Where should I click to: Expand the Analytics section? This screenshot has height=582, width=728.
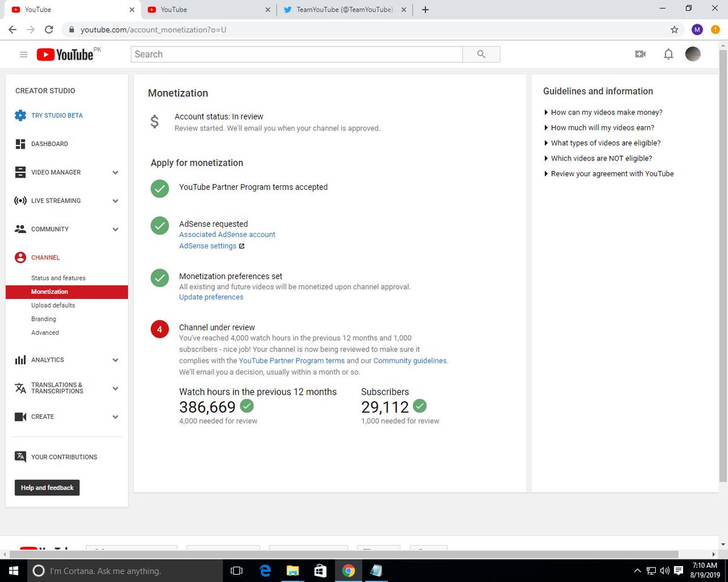[x=115, y=360]
